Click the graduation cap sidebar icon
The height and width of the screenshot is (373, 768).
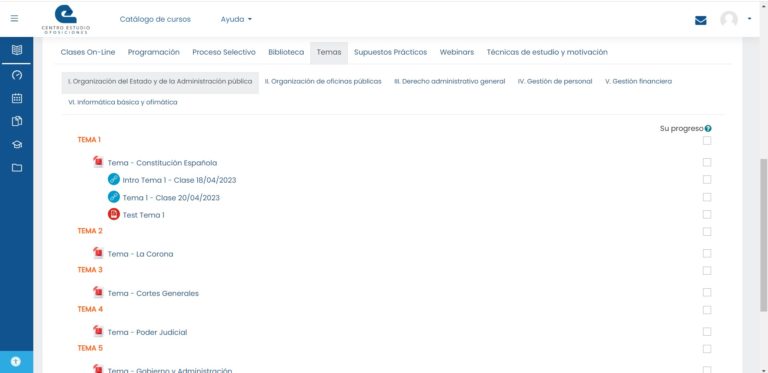(x=17, y=145)
